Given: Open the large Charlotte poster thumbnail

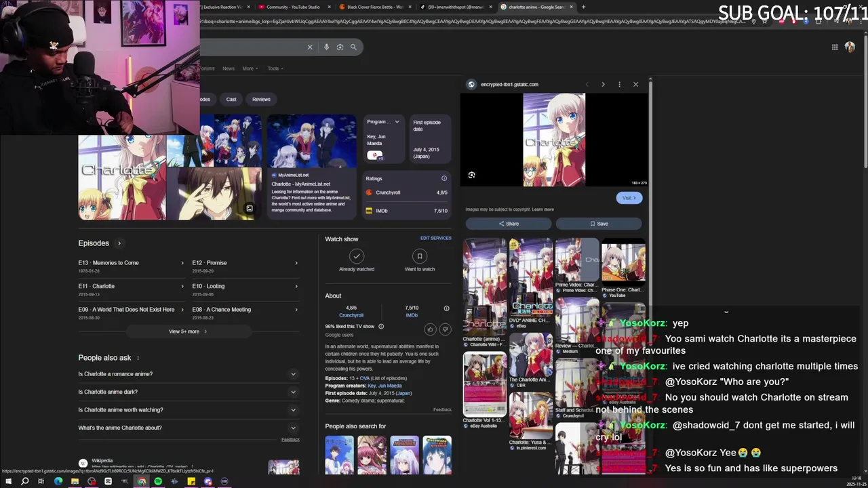Looking at the screenshot, I should pos(122,178).
